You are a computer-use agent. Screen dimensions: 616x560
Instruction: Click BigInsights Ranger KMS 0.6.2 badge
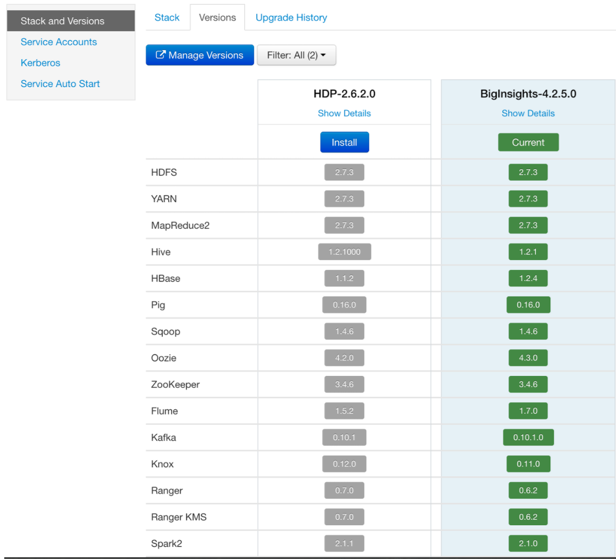(528, 517)
